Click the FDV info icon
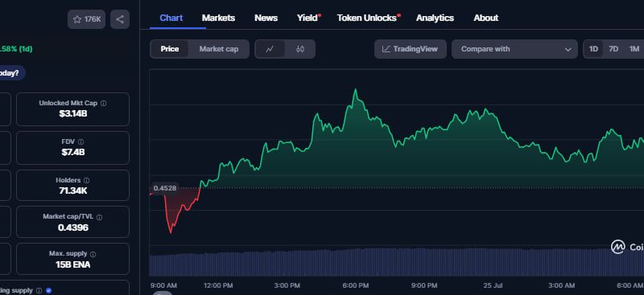Viewport: 644px width, 295px height. [x=81, y=142]
